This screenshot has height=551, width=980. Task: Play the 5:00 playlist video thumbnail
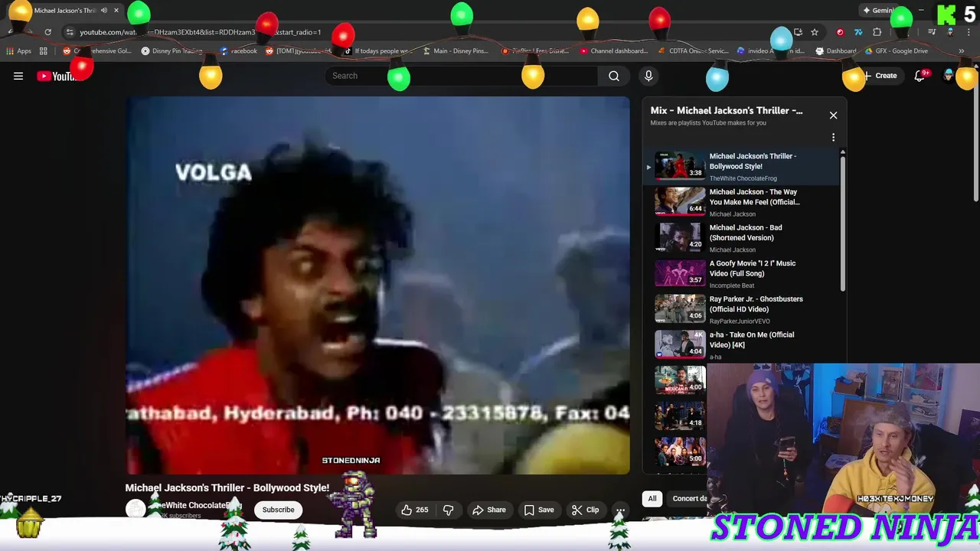pyautogui.click(x=680, y=452)
